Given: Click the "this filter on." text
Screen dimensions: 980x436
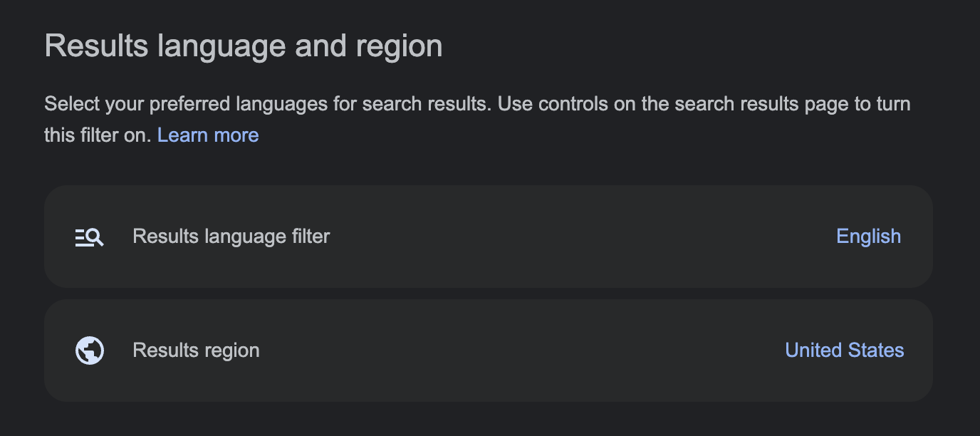Looking at the screenshot, I should [98, 135].
